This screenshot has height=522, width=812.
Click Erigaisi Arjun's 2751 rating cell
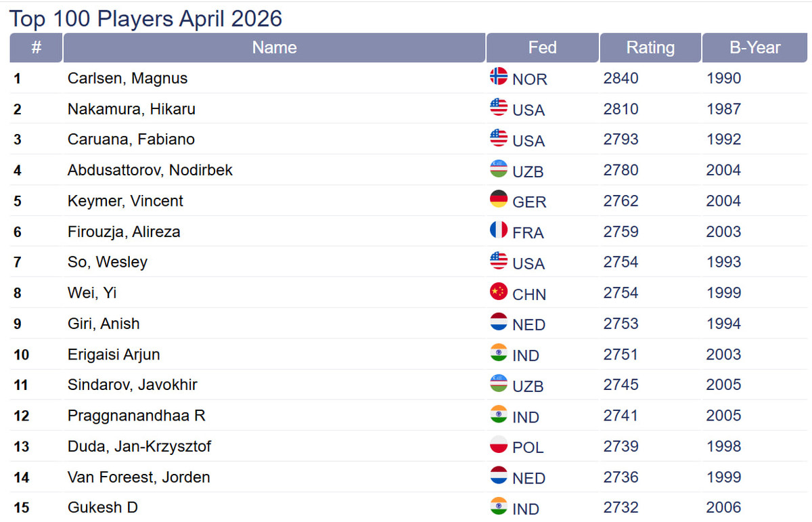621,355
